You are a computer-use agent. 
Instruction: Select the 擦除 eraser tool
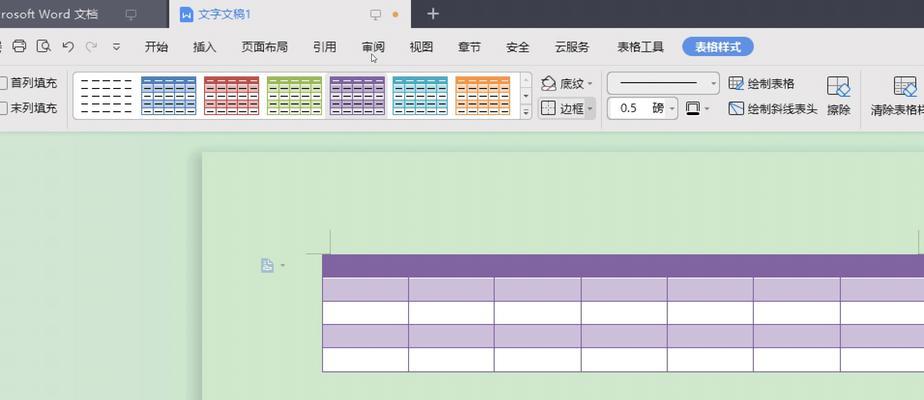point(838,95)
